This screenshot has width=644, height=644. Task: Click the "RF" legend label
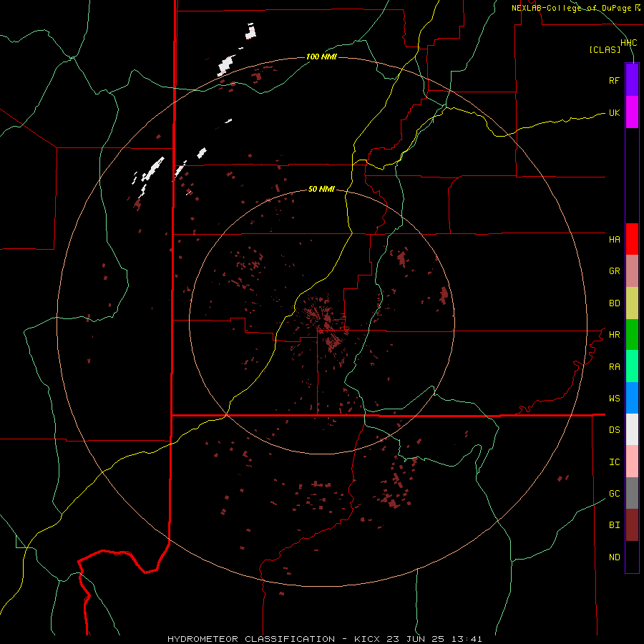tap(614, 80)
